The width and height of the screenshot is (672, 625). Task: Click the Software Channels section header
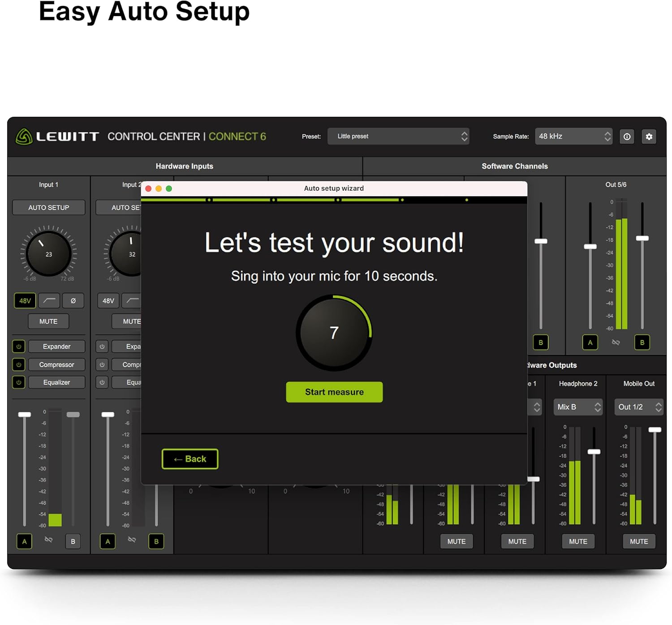point(515,166)
